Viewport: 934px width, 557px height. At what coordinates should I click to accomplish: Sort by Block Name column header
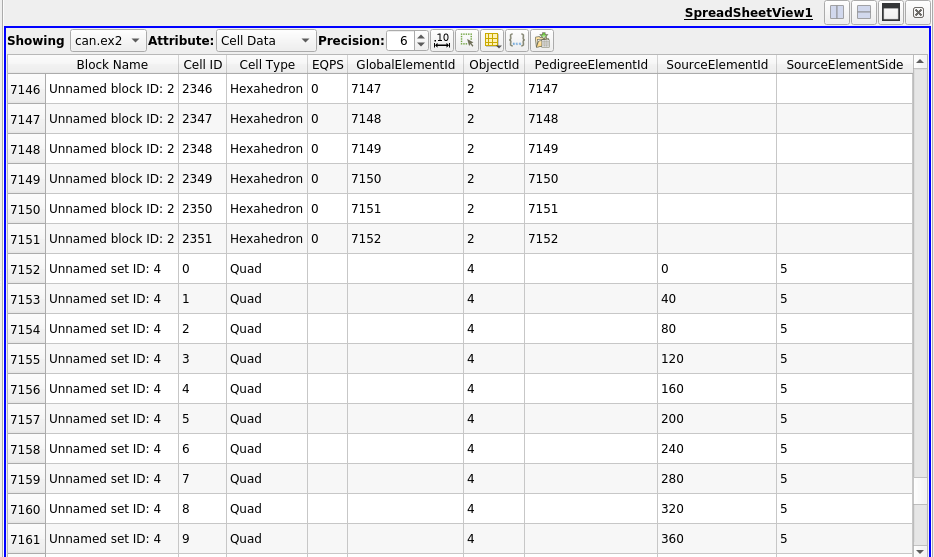pos(112,65)
